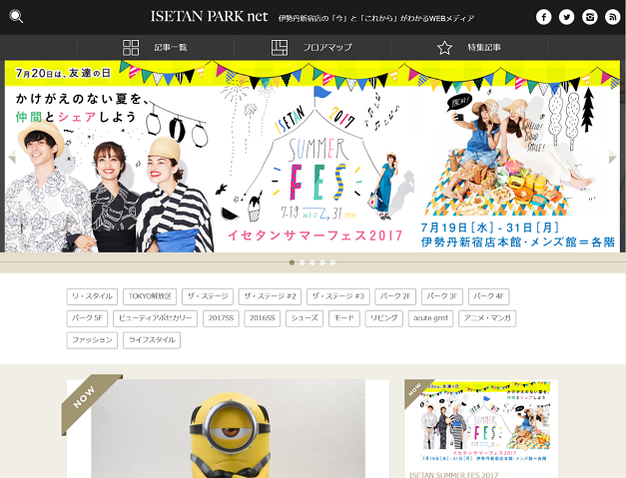Click the ザ・ステージ #3 tag
Viewport: 626px width, 478px height.
(x=338, y=296)
